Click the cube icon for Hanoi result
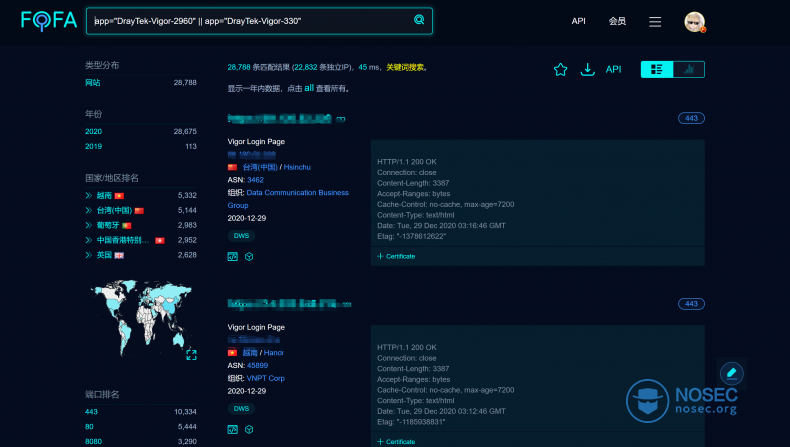Screen dimensions: 790x447 249,429
